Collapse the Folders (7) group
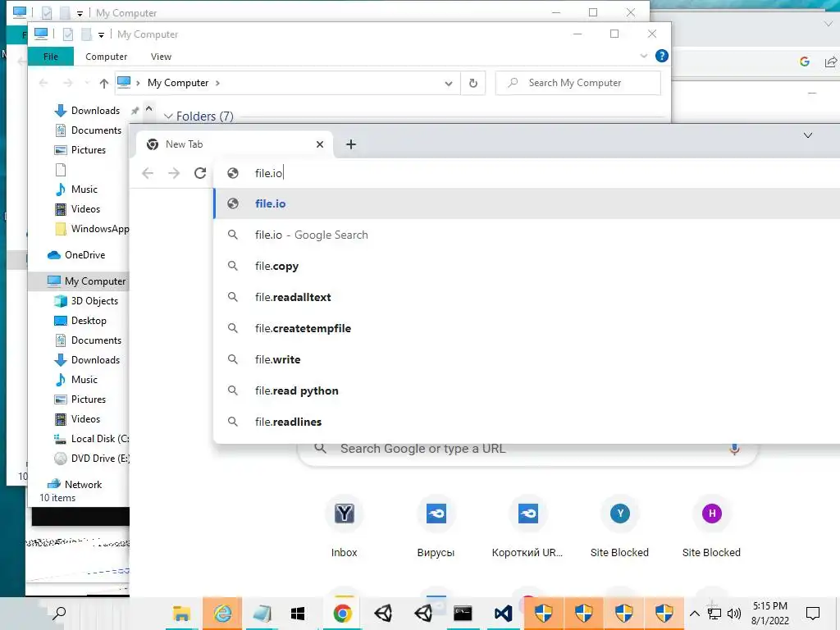 [x=168, y=116]
